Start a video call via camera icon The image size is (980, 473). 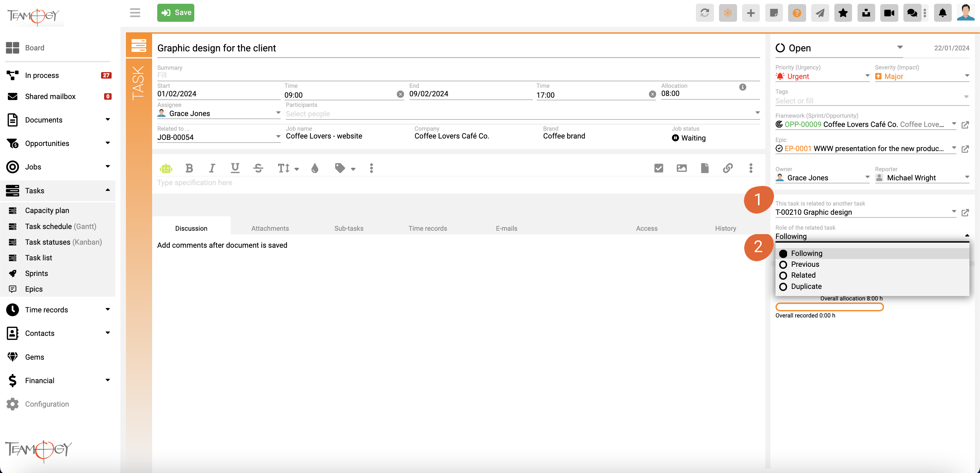889,13
